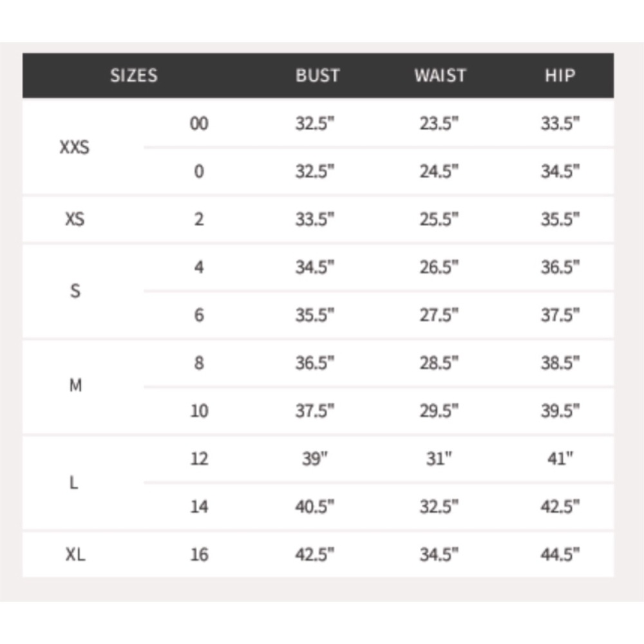
Task: Select the XXS size label
Action: (75, 147)
